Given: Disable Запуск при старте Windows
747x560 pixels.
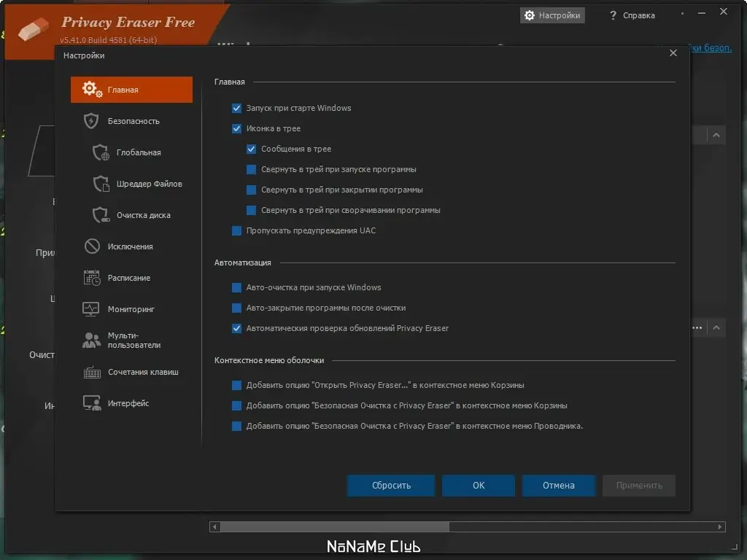Looking at the screenshot, I should click(x=237, y=108).
